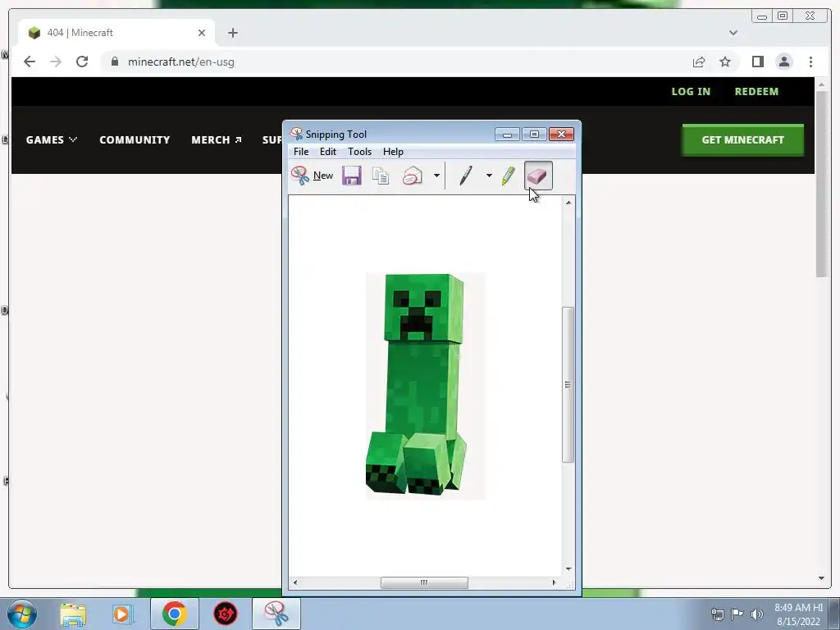Open the Tools menu in Snipping Tool

coord(359,152)
